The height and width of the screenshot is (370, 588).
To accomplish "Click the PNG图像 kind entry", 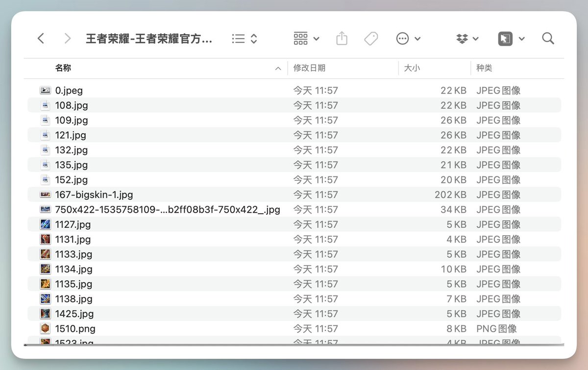I will [496, 328].
